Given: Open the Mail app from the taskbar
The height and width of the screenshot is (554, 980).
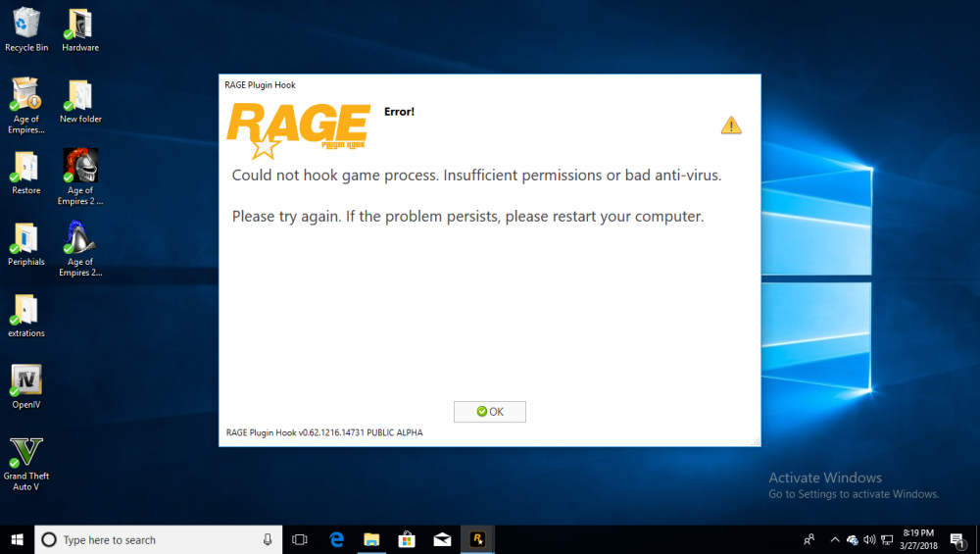Looking at the screenshot, I should coord(442,539).
